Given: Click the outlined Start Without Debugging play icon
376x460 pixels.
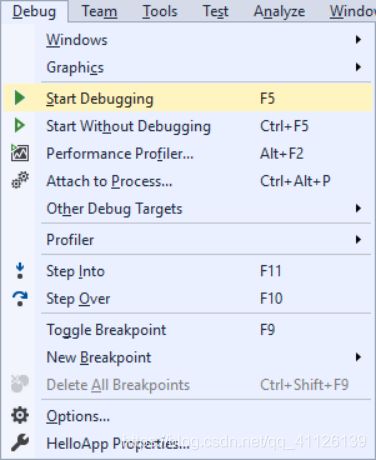Looking at the screenshot, I should point(20,126).
